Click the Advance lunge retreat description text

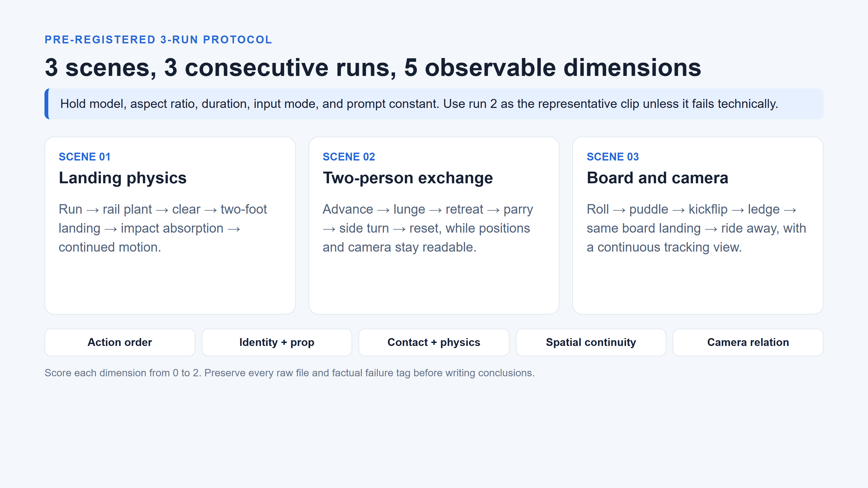coord(428,228)
